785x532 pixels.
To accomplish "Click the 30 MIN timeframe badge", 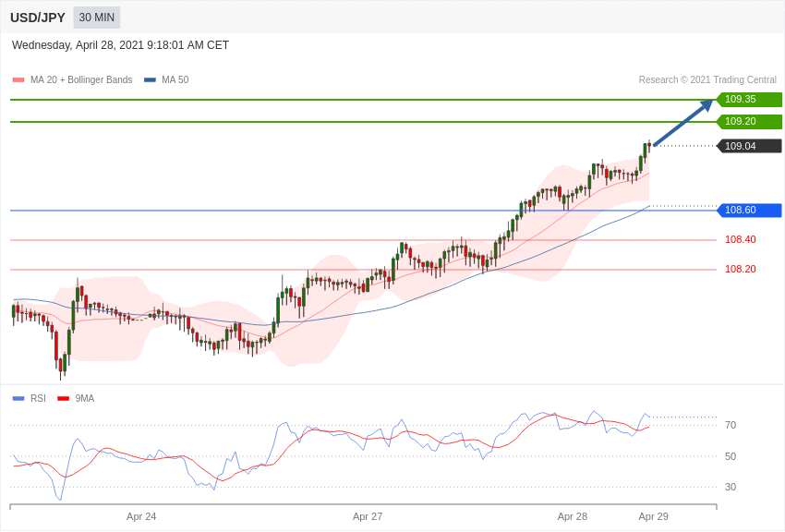I will (x=97, y=18).
